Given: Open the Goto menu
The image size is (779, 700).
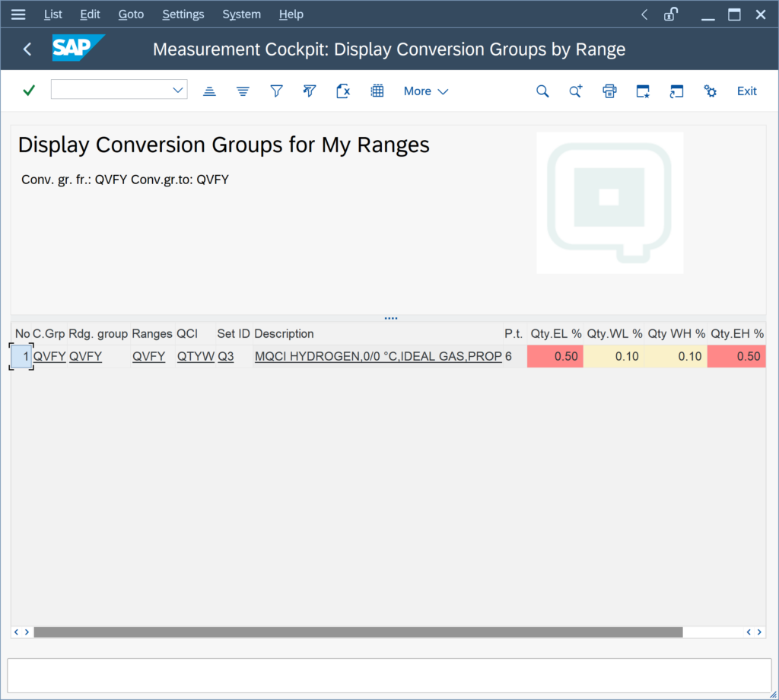Looking at the screenshot, I should tap(131, 14).
